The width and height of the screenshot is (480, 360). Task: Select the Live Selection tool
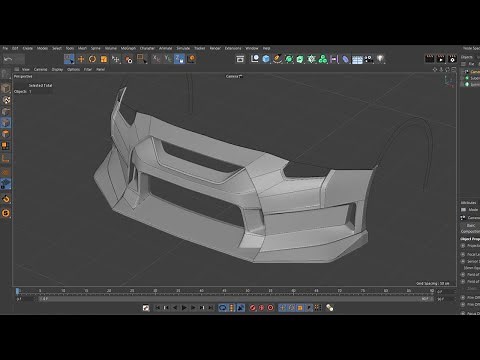pos(69,59)
